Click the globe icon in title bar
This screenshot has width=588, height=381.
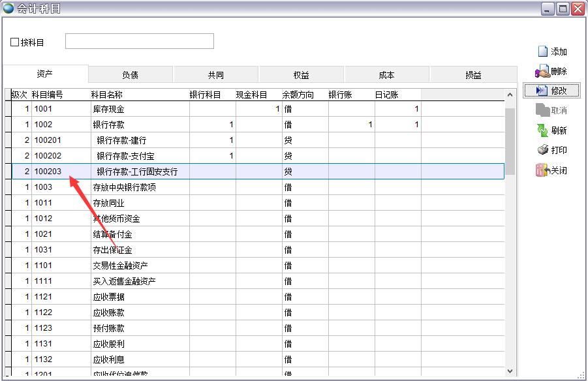pos(8,8)
